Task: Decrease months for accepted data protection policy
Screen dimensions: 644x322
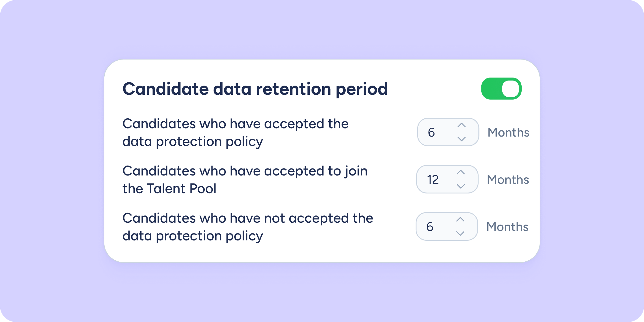Action: [462, 139]
